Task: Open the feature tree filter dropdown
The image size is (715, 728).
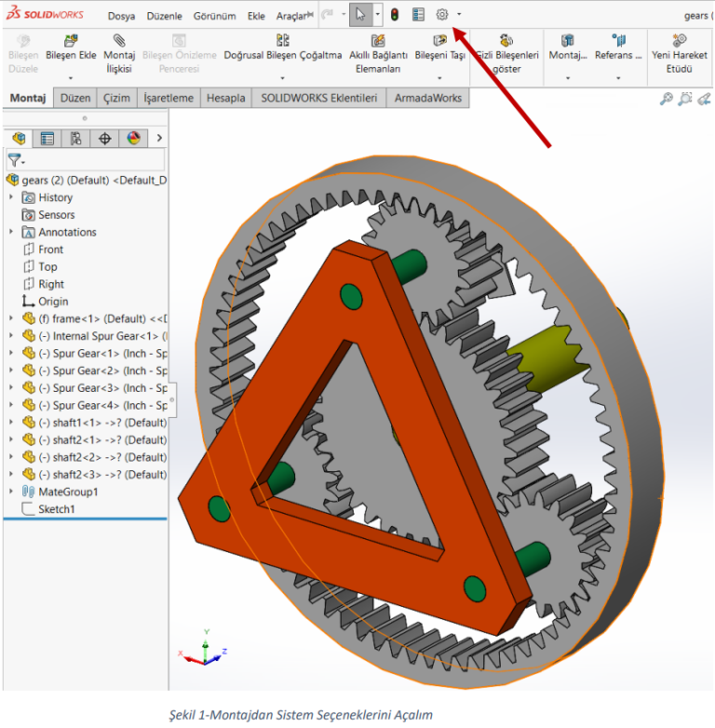Action: 16,160
